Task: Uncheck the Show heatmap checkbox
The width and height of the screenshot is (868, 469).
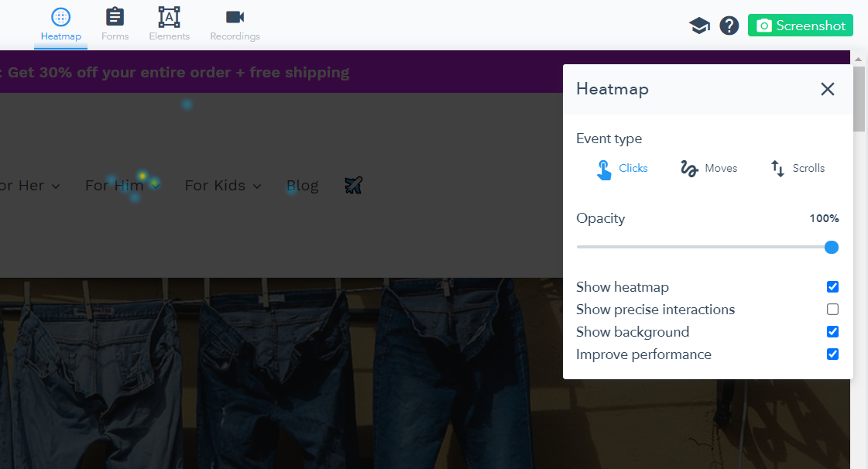Action: coord(832,286)
